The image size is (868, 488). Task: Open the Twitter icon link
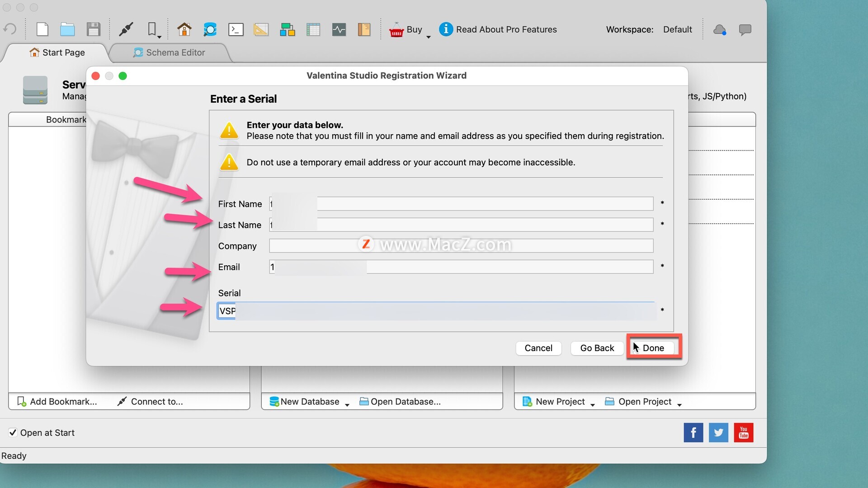[718, 432]
